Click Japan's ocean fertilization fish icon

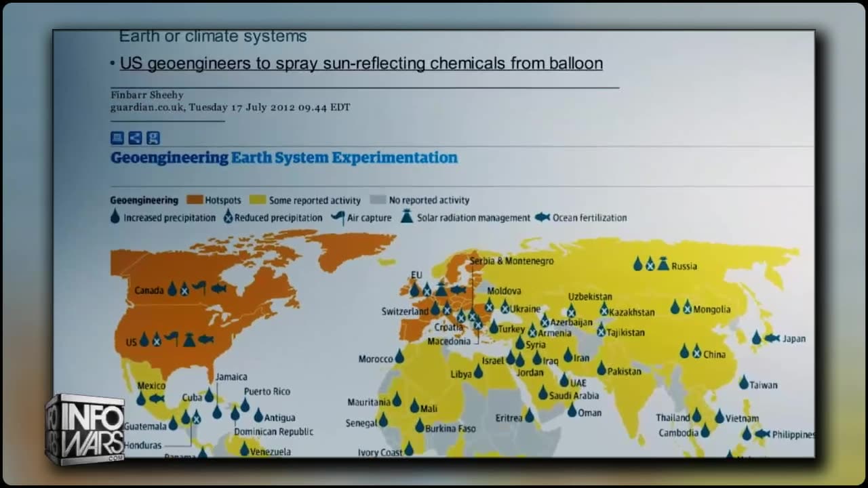coord(772,338)
